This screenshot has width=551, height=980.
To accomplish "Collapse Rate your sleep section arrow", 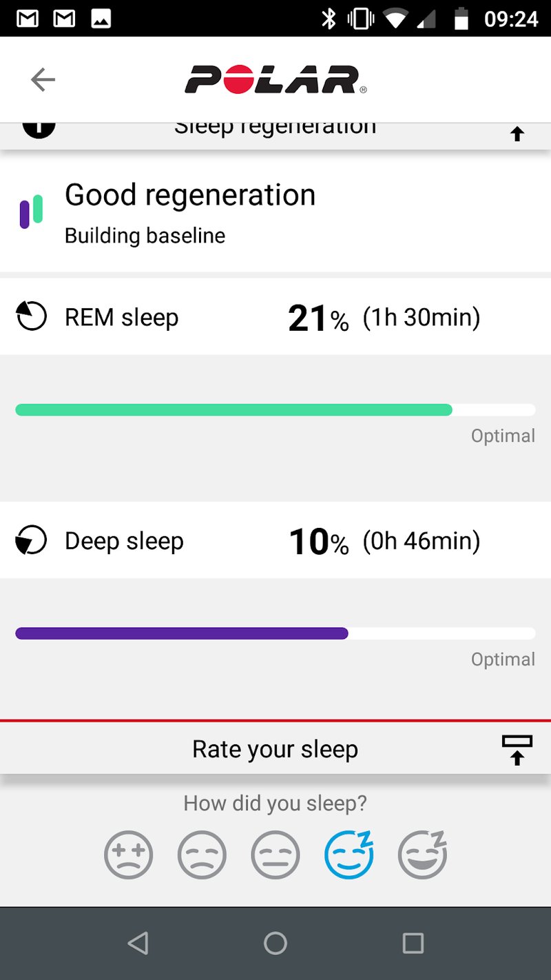I will (517, 750).
